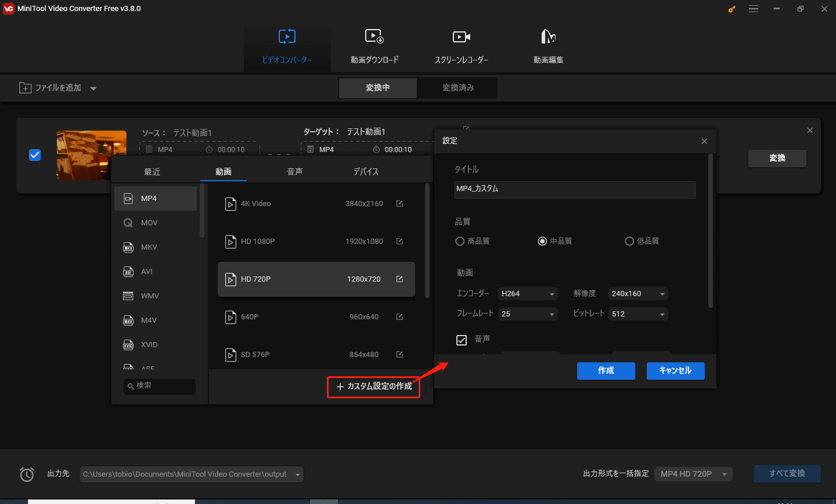Click the add file icon

(26, 88)
